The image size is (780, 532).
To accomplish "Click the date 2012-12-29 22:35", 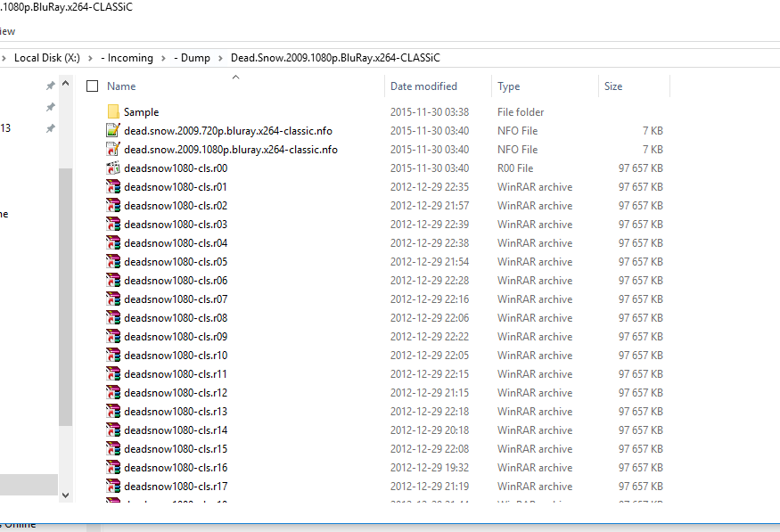I will coord(430,187).
